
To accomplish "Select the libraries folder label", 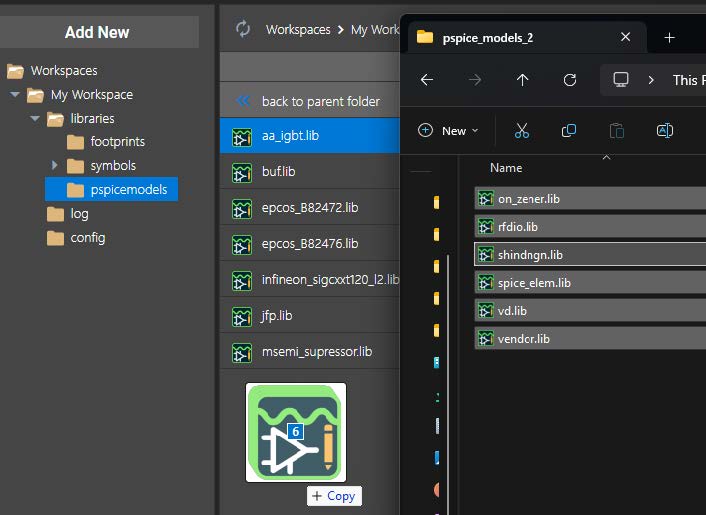I will click(92, 119).
